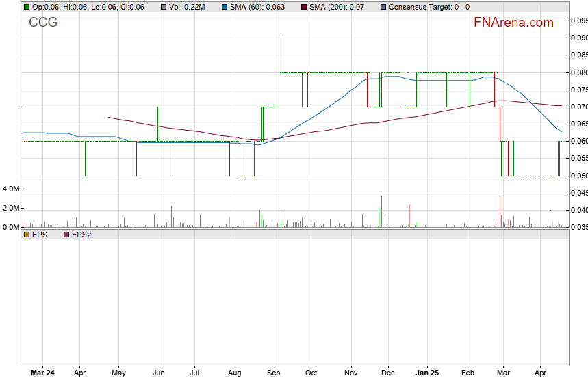Click the 0.090 price axis label
Viewport: 588px width, 387px height.
(579, 38)
